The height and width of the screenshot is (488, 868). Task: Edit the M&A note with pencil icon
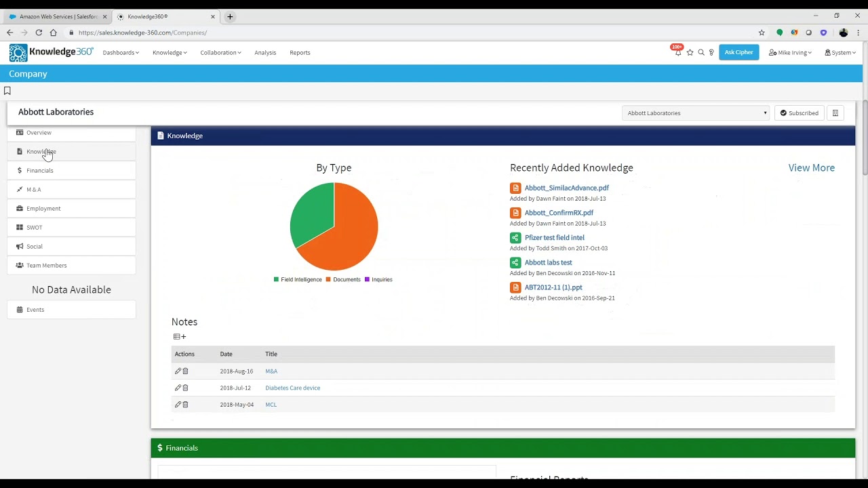178,371
